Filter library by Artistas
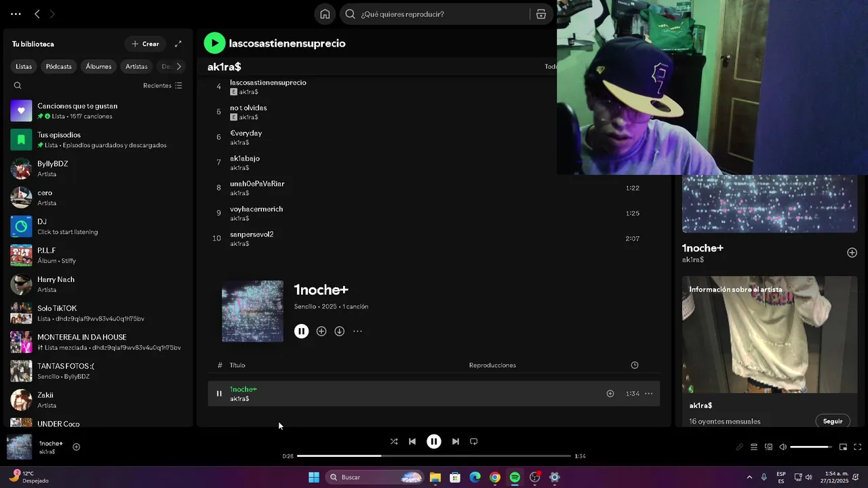 click(x=136, y=66)
